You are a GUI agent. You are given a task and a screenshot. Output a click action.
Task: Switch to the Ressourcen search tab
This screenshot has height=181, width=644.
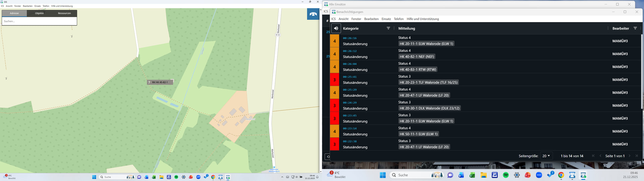click(x=64, y=13)
